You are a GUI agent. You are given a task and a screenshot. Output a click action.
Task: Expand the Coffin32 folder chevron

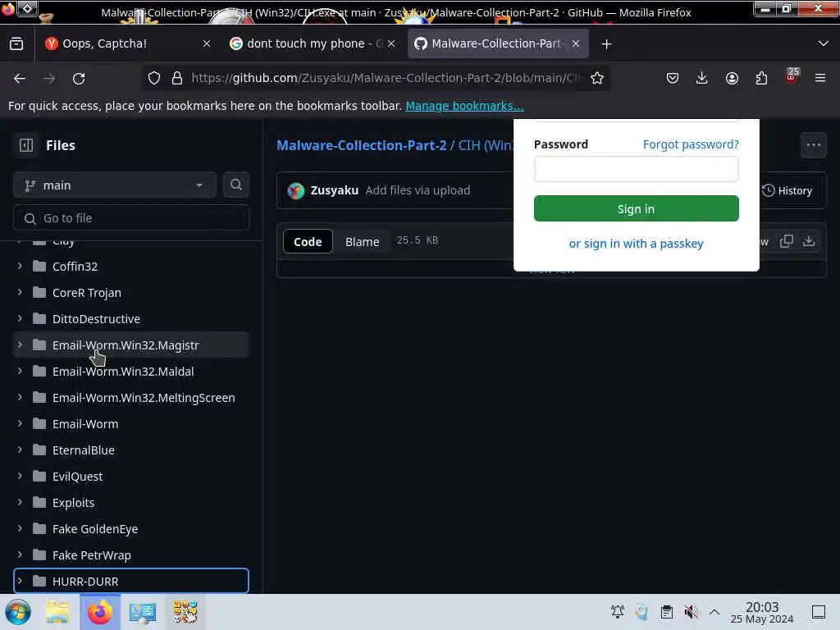[x=20, y=266]
